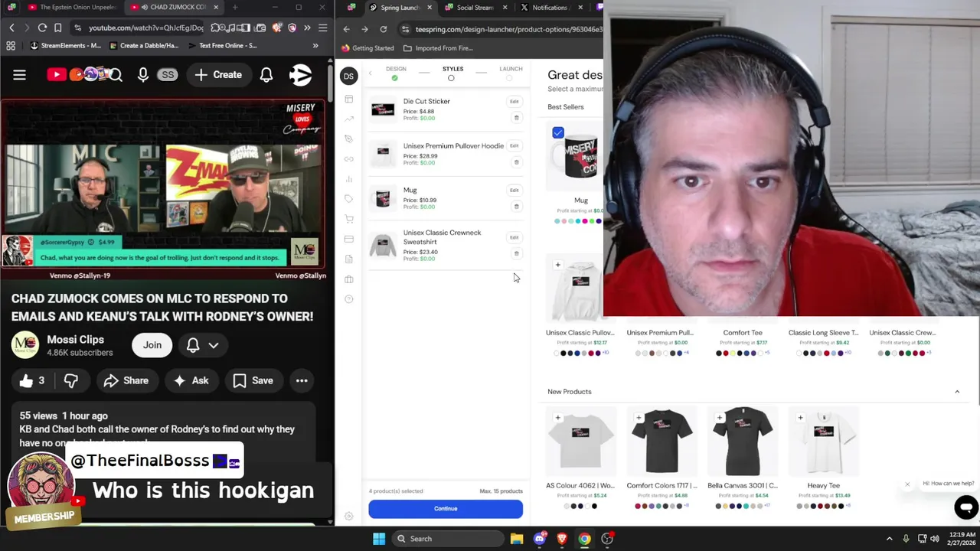Open left browser's main menu icon
Image resolution: width=980 pixels, height=551 pixels.
click(x=323, y=28)
